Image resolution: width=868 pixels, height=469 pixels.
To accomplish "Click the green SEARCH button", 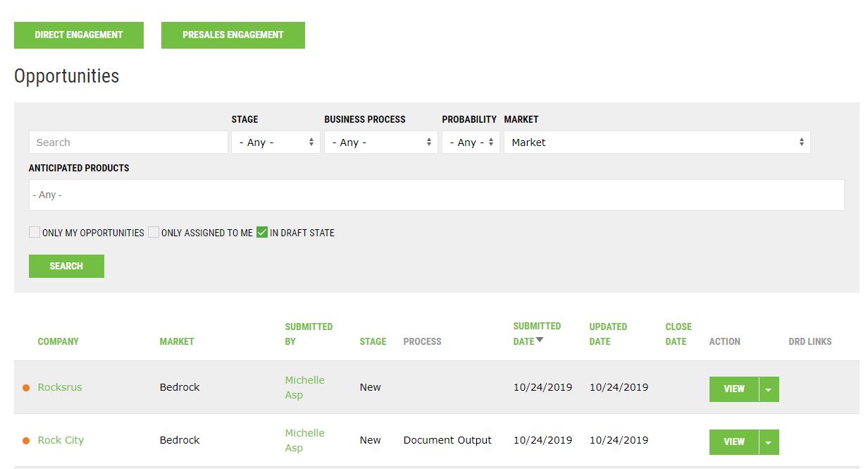I will point(66,266).
